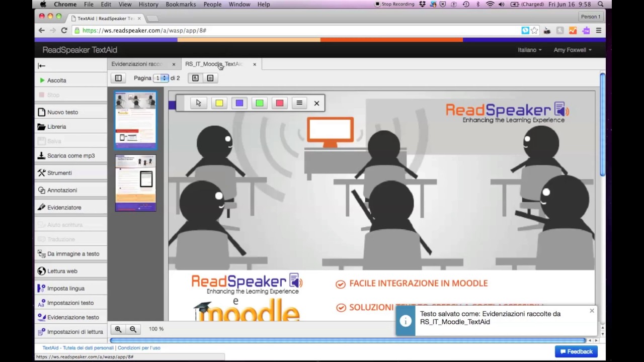644x362 pixels.
Task: Toggle the thumbnail sidebar panel
Action: point(118,78)
